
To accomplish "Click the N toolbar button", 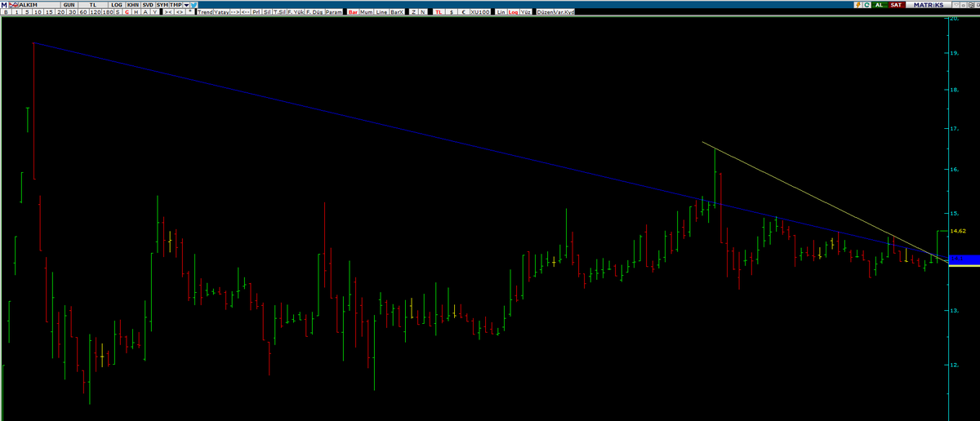I will coord(423,12).
